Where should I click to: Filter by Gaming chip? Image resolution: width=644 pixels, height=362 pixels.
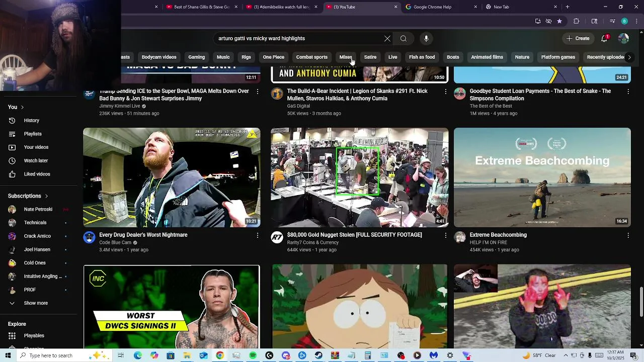(x=196, y=57)
